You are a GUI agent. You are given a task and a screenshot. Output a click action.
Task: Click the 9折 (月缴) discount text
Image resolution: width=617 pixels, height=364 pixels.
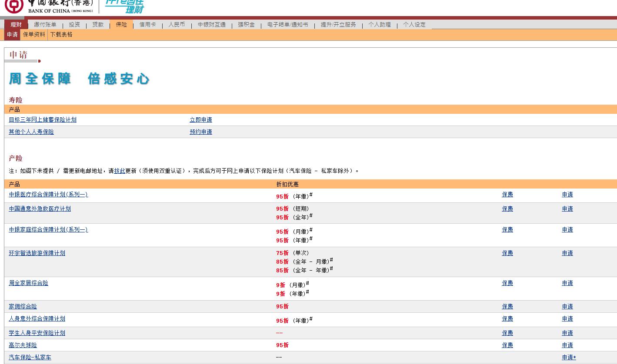pyautogui.click(x=293, y=285)
